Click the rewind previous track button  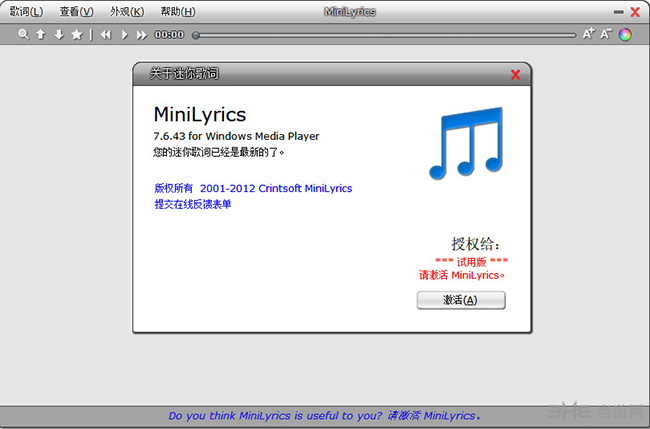click(106, 35)
